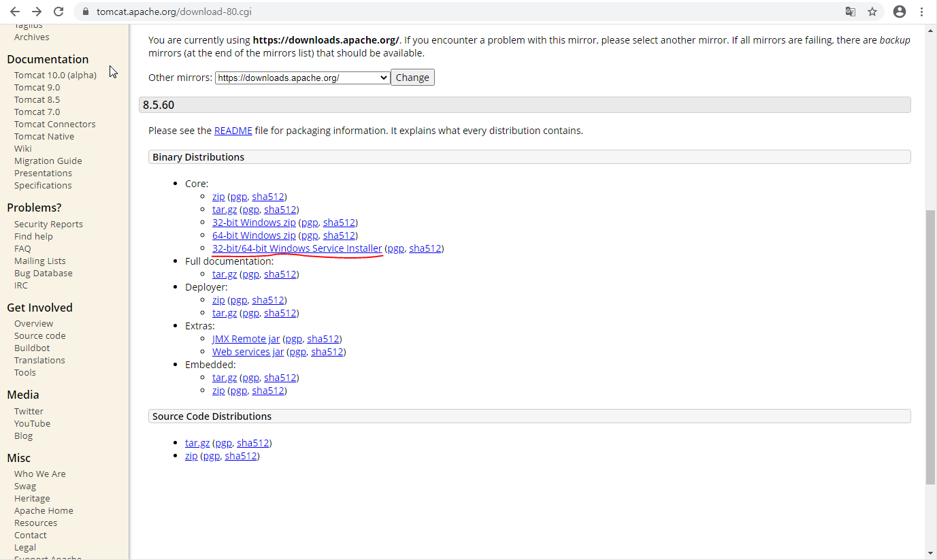The height and width of the screenshot is (560, 937).
Task: Open Tomcat 8.5 documentation
Action: pyautogui.click(x=37, y=99)
